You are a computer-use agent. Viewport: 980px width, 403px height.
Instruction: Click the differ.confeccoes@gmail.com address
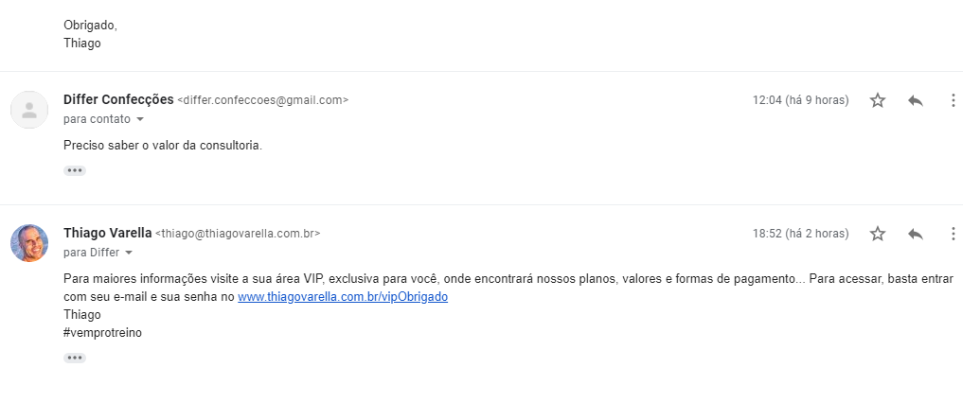pyautogui.click(x=263, y=100)
